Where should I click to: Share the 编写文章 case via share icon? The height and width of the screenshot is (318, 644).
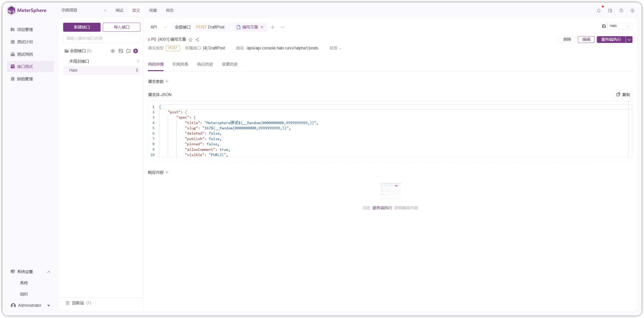197,39
